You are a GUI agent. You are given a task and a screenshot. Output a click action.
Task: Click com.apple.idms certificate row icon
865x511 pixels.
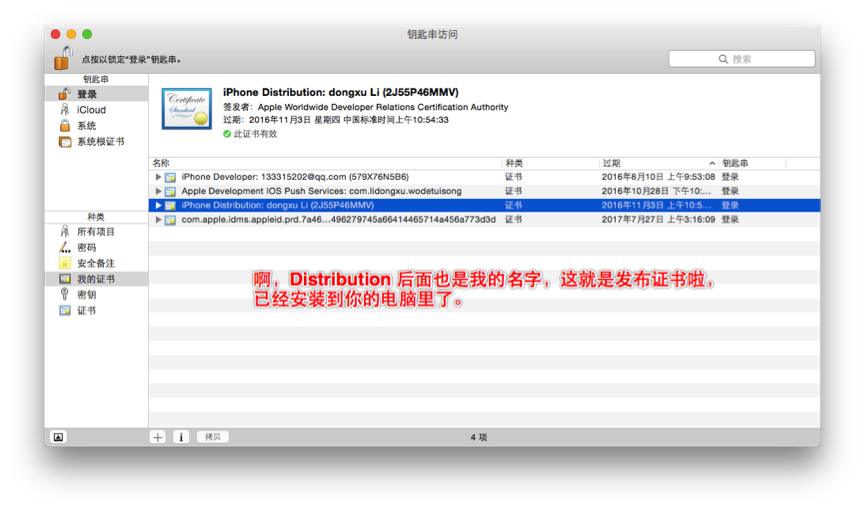[170, 220]
